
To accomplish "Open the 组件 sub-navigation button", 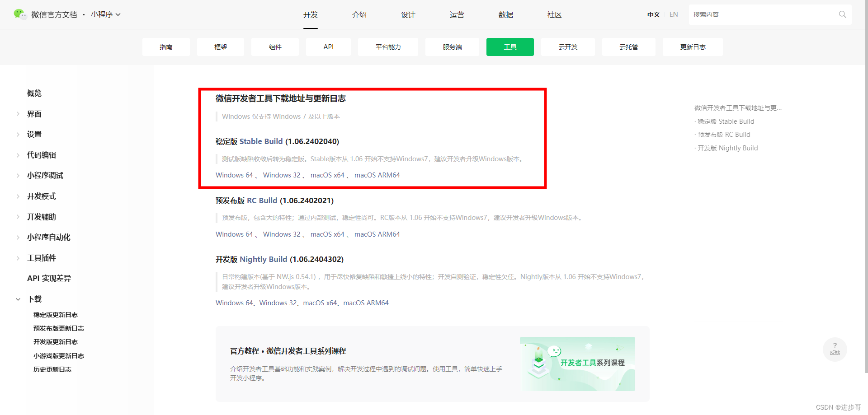I will [x=275, y=47].
